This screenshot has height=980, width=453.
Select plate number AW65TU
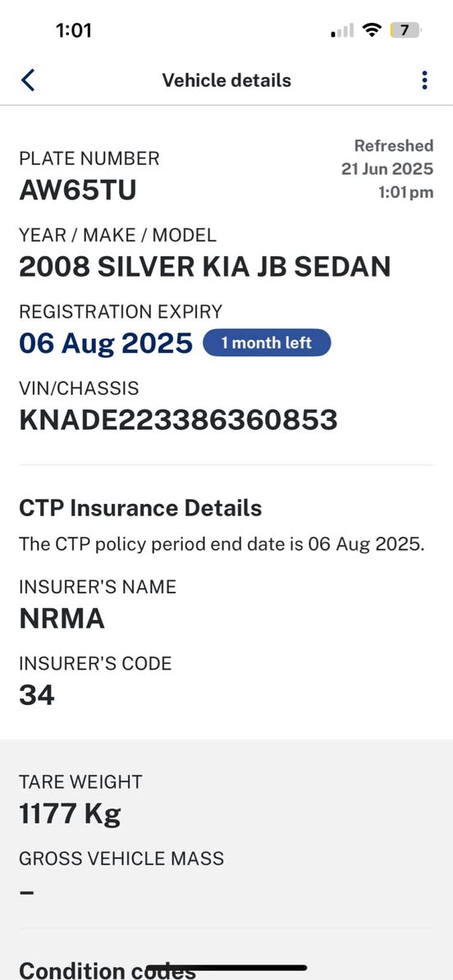[x=77, y=190]
